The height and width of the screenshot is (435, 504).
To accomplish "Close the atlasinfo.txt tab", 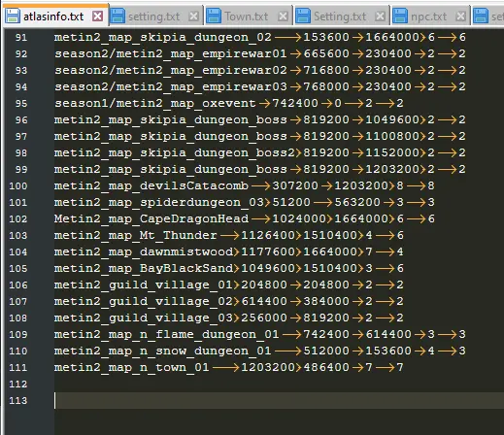I will point(97,17).
